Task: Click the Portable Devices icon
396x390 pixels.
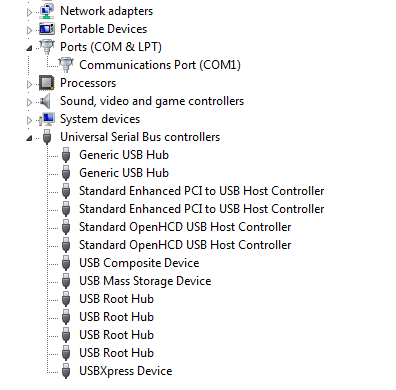Action: click(x=47, y=29)
